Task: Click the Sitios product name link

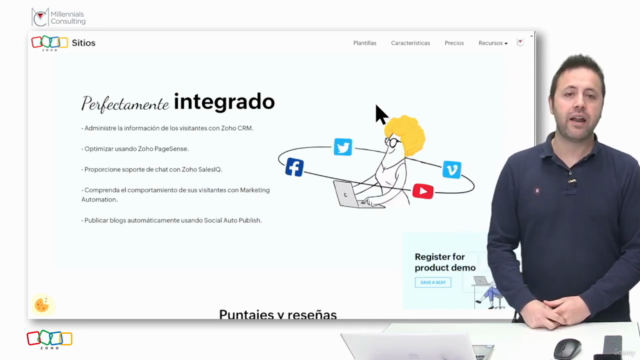Action: [84, 43]
